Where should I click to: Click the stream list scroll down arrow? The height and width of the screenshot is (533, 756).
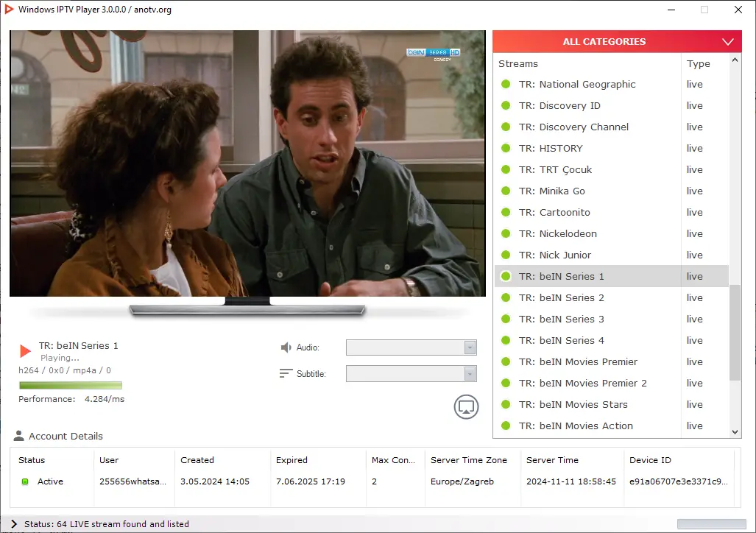coord(735,432)
